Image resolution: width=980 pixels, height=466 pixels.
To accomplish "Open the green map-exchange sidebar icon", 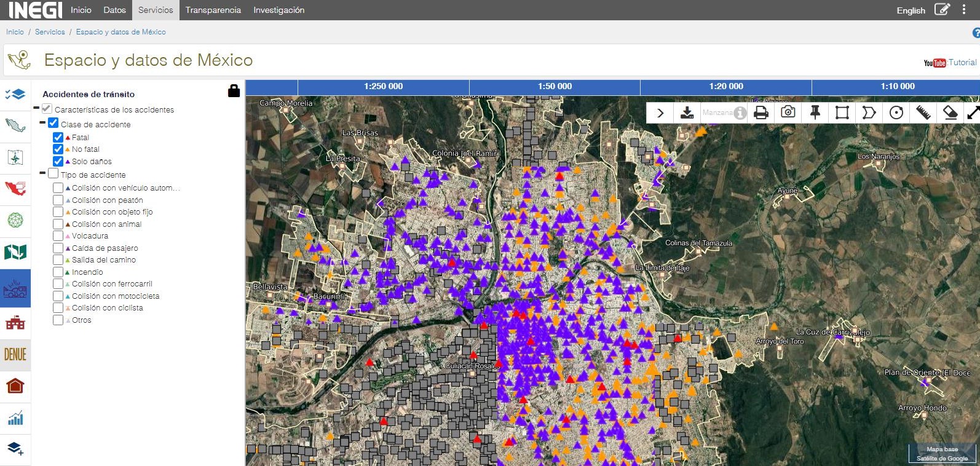I will [x=15, y=251].
